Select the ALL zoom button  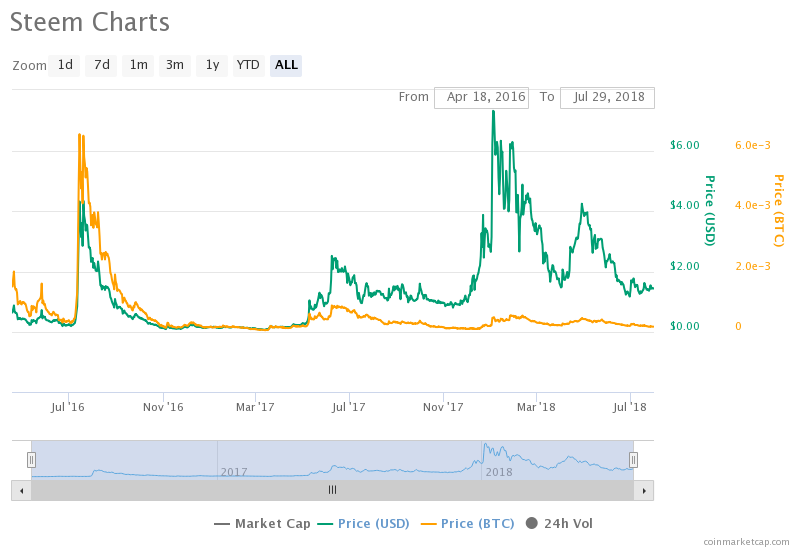click(x=286, y=65)
